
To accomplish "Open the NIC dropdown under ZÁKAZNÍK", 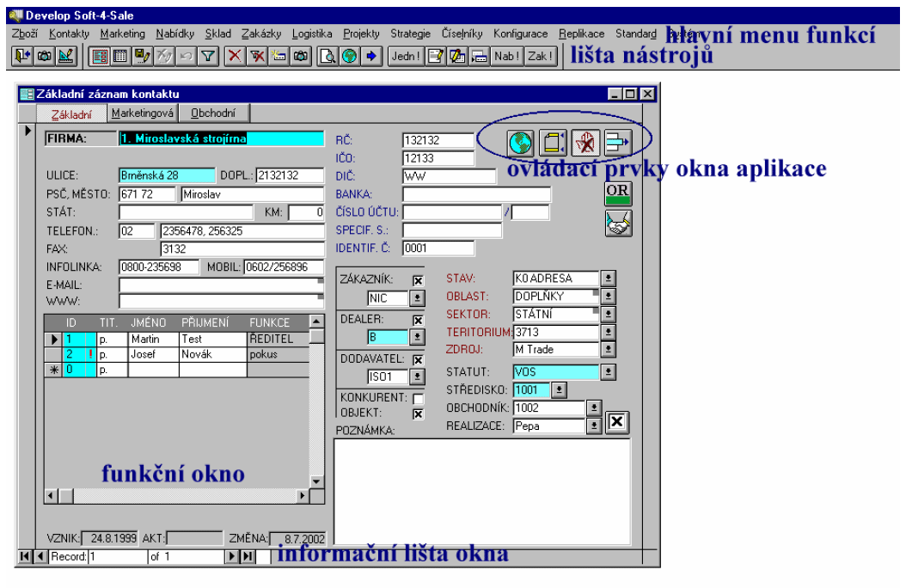I will (417, 298).
